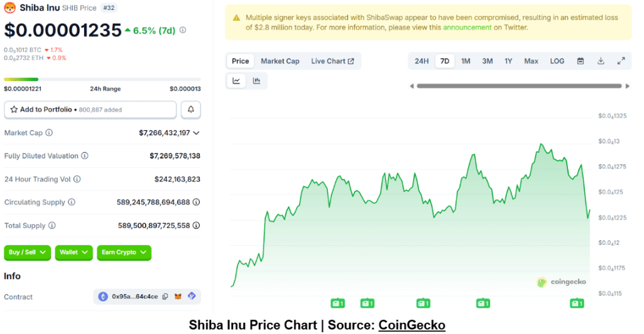Expand the chart to fullscreen
The width and height of the screenshot is (644, 334).
[x=621, y=61]
